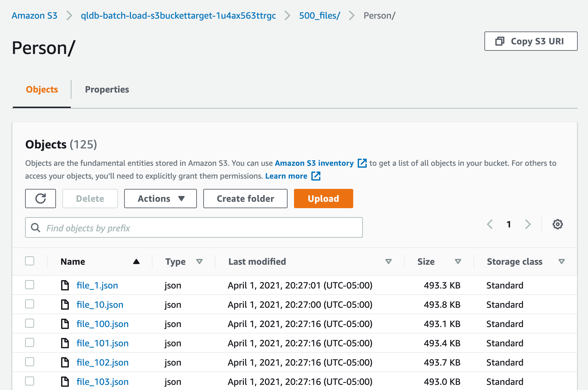Open file_102.json object link
The image size is (588, 390).
(x=102, y=362)
